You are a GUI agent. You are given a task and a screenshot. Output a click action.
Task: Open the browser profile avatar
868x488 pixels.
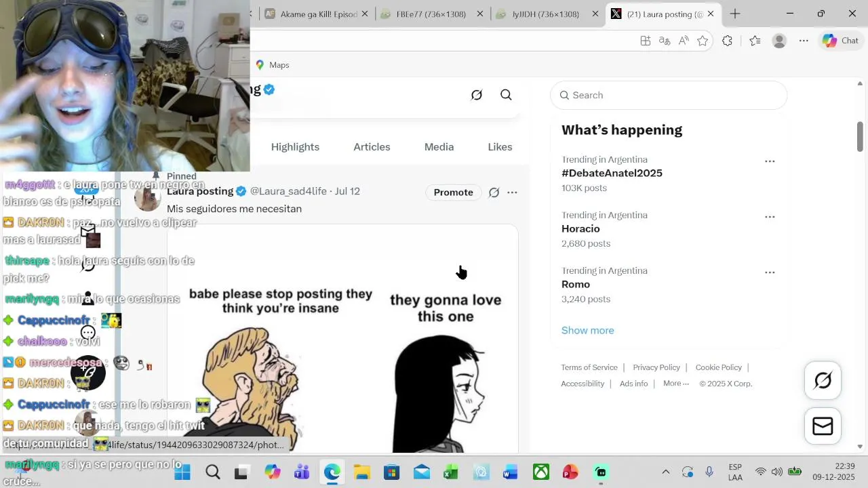tap(779, 41)
